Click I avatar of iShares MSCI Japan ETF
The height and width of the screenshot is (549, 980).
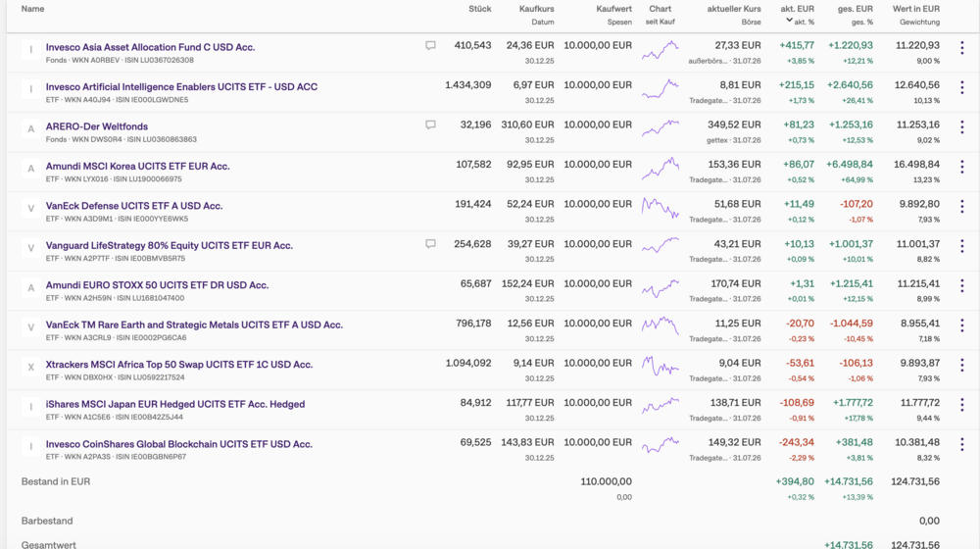pyautogui.click(x=30, y=407)
